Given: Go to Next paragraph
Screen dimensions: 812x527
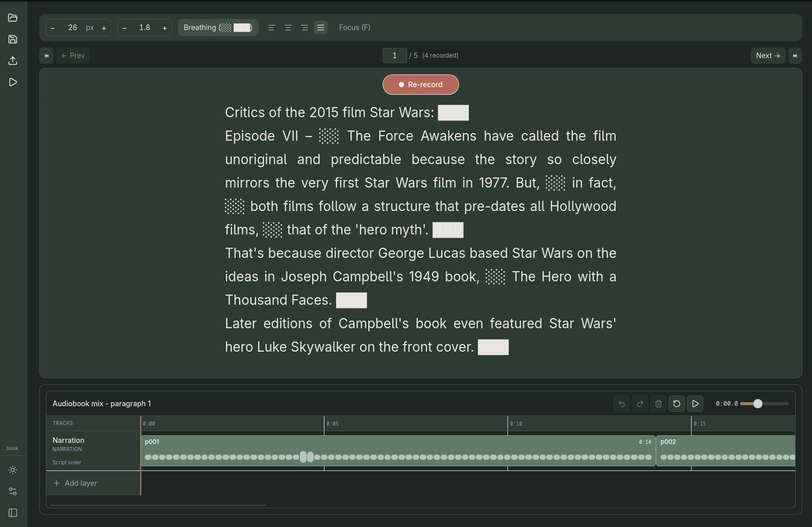Looking at the screenshot, I should [768, 56].
